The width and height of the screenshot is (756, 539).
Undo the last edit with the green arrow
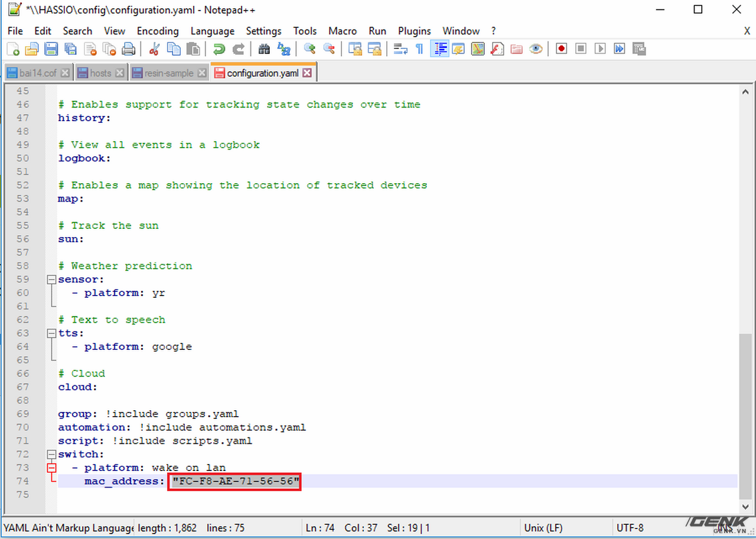coord(219,49)
